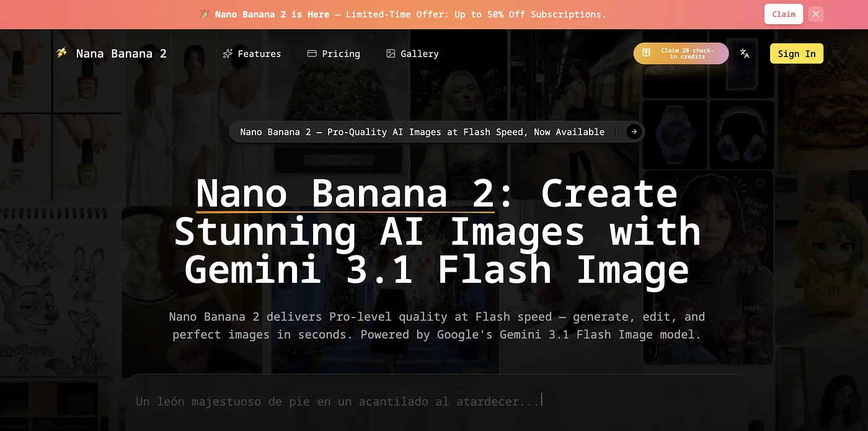Click the arrow icon in announcement pill

pos(633,131)
